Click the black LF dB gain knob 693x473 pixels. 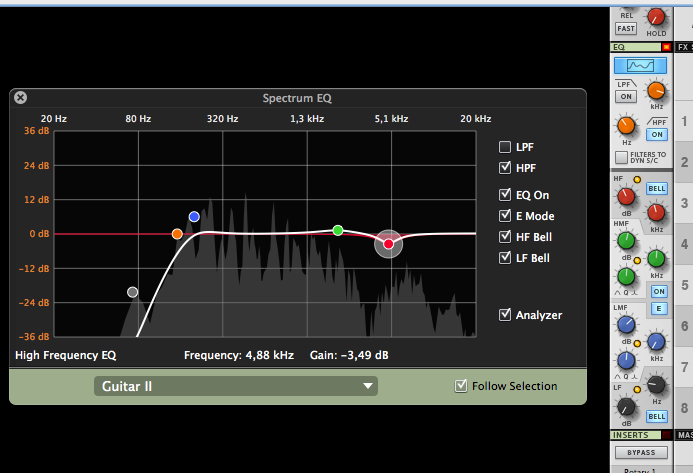click(626, 408)
